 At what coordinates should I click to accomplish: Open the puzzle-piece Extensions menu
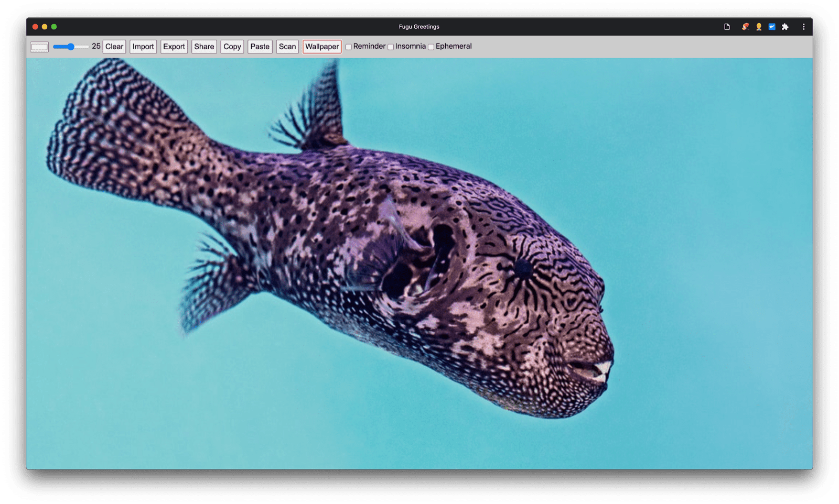pos(785,27)
